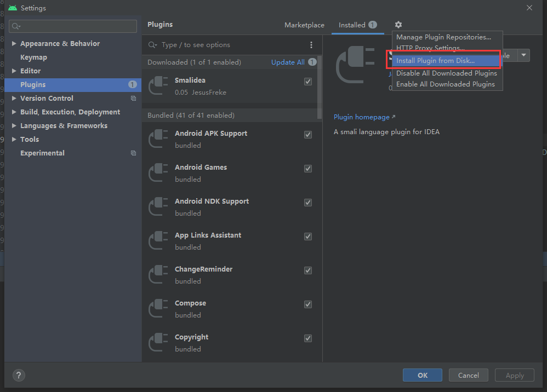Click the copy icon next to Version Control
The height and width of the screenshot is (392, 547).
click(x=133, y=99)
